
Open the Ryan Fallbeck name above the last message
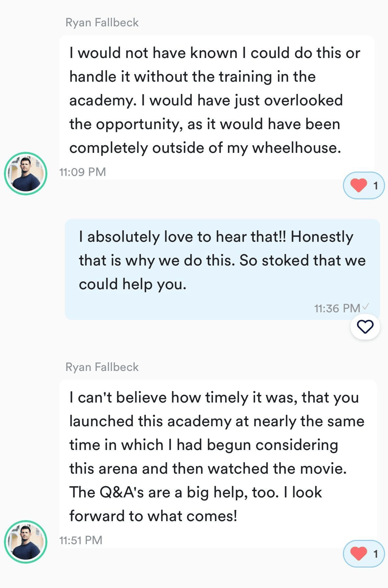click(x=102, y=367)
